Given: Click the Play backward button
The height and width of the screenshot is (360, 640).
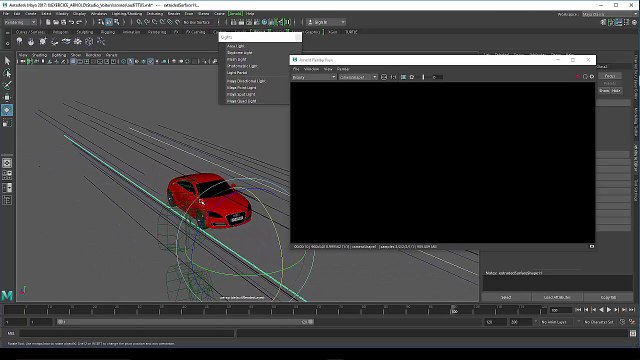Looking at the screenshot, I should 601,310.
